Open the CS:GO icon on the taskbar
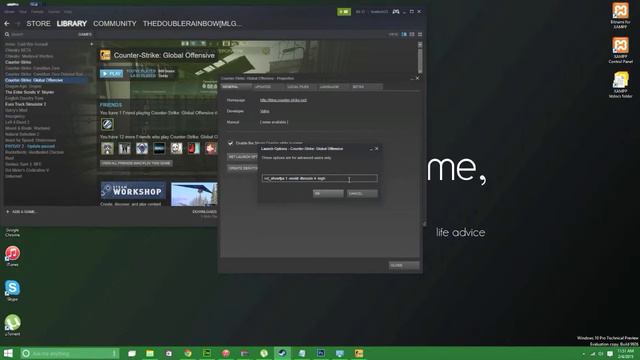 (x=359, y=353)
